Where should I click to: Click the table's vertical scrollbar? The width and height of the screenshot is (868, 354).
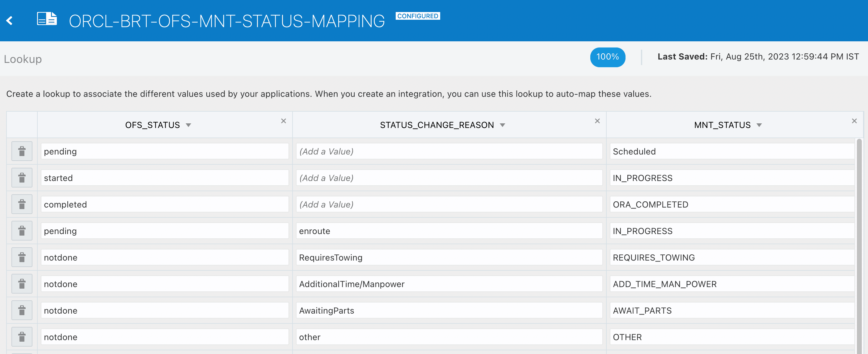(x=859, y=236)
